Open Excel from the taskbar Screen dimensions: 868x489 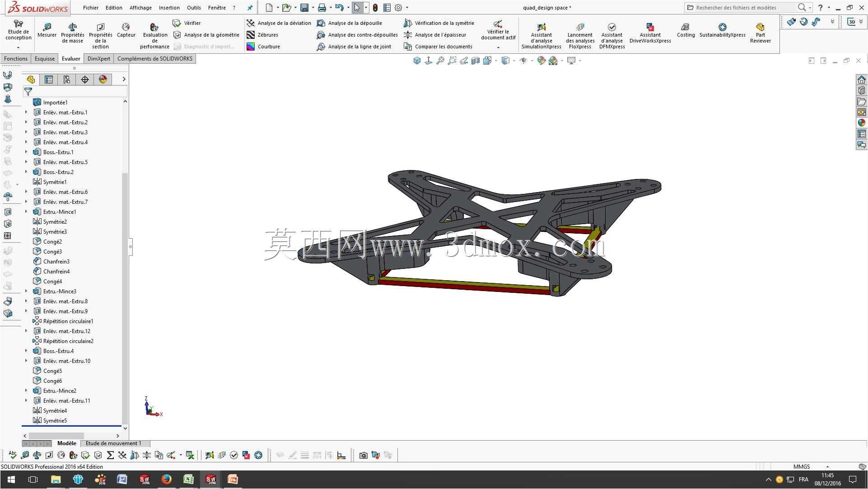[x=188, y=480]
